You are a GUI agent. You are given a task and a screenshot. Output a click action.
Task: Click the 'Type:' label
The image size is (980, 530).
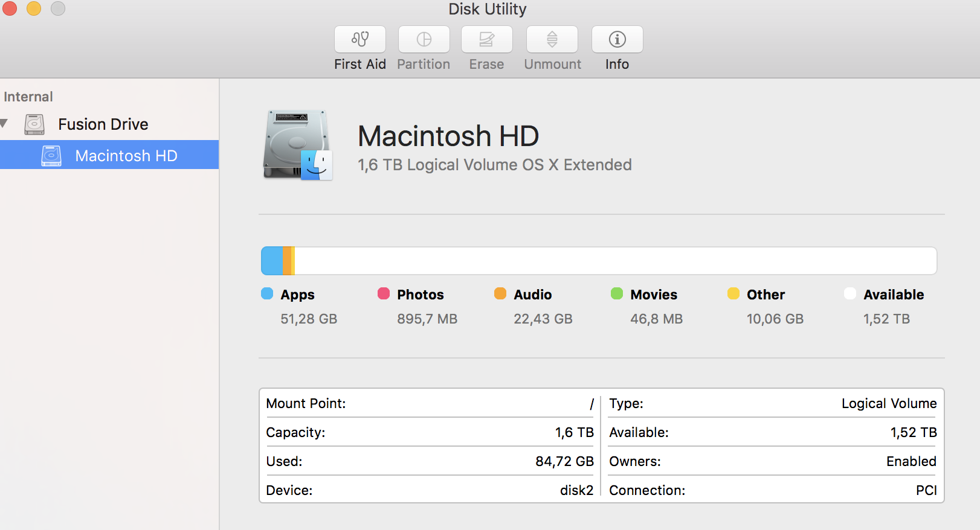click(626, 403)
